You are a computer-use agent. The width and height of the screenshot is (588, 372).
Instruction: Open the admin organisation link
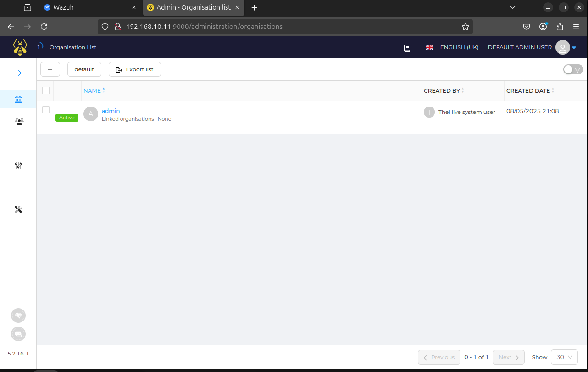tap(111, 111)
